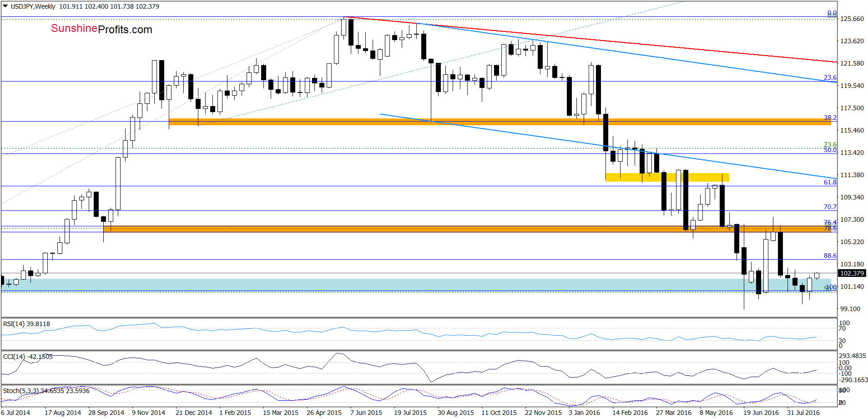The height and width of the screenshot is (419, 868).
Task: Click the 125.660 price axis label
Action: (x=852, y=19)
